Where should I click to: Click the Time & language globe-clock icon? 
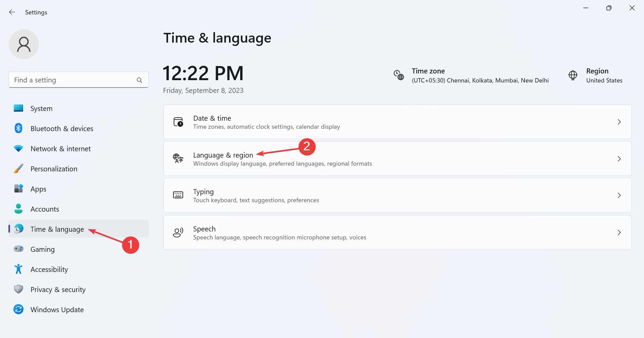coord(18,229)
